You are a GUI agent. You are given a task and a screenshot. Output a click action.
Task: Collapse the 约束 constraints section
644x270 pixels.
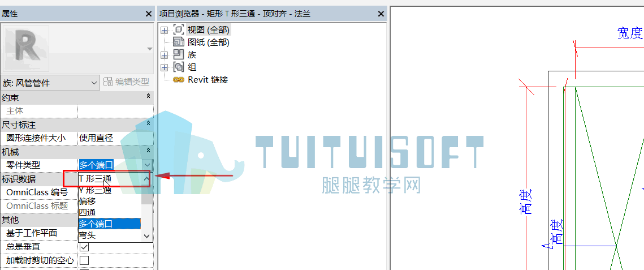click(x=148, y=97)
